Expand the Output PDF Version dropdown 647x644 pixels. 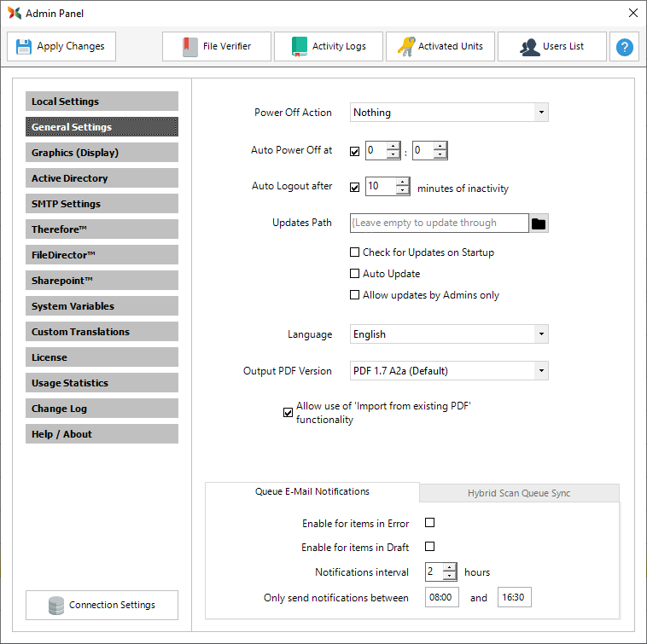point(540,371)
